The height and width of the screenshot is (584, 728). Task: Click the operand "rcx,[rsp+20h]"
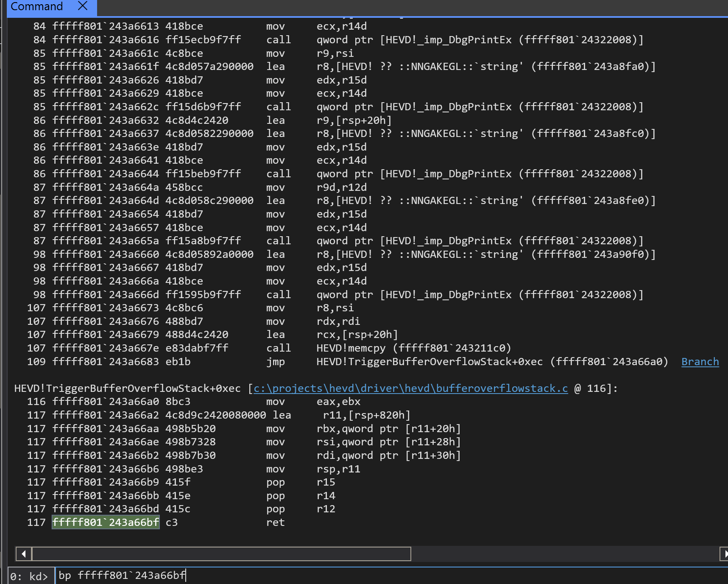[x=357, y=335]
